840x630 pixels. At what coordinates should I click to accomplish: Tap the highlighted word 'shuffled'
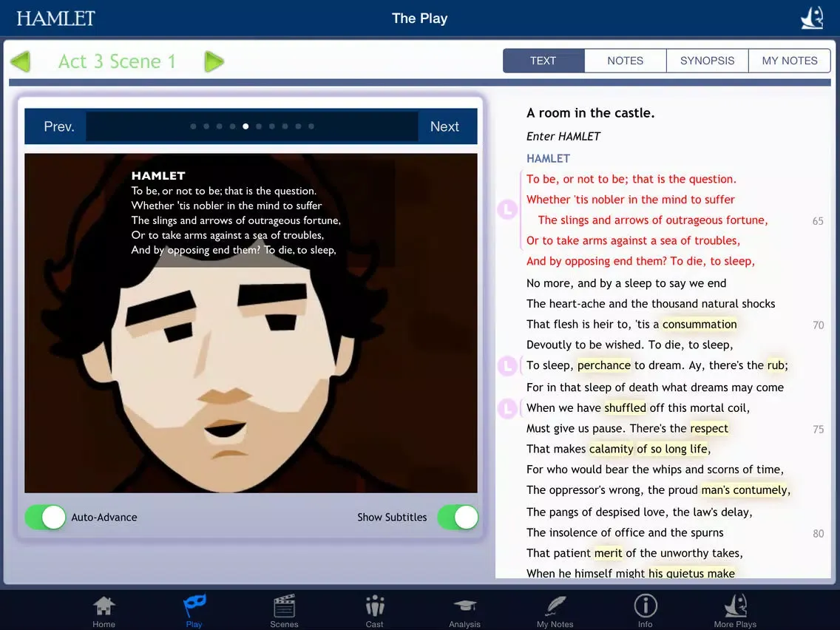(x=625, y=407)
